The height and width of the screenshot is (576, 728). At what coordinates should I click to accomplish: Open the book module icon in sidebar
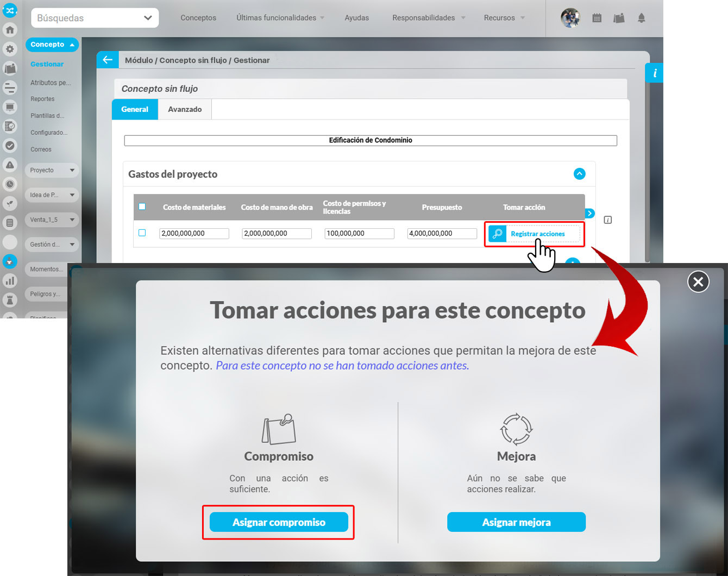pyautogui.click(x=10, y=68)
